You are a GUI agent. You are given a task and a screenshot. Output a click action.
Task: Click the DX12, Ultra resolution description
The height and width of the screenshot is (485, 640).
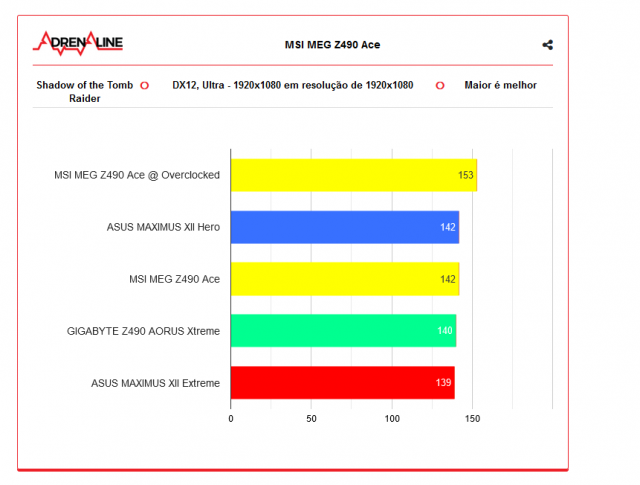coord(293,85)
